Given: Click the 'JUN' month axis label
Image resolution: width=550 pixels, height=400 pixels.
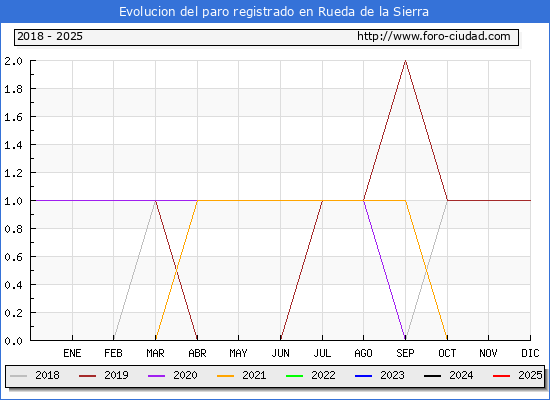Looking at the screenshot, I should click(x=280, y=353).
